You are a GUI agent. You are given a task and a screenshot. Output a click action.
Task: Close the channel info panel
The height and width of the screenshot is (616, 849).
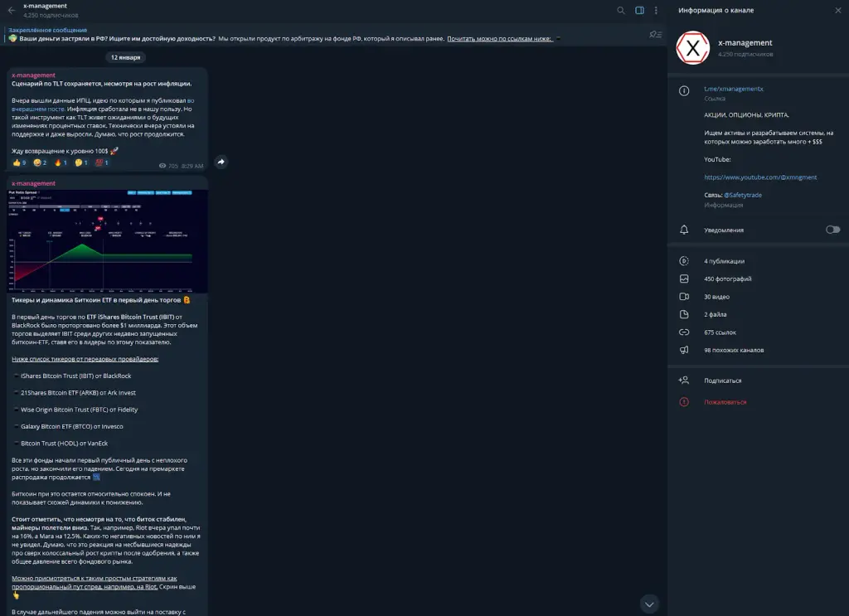click(x=838, y=10)
